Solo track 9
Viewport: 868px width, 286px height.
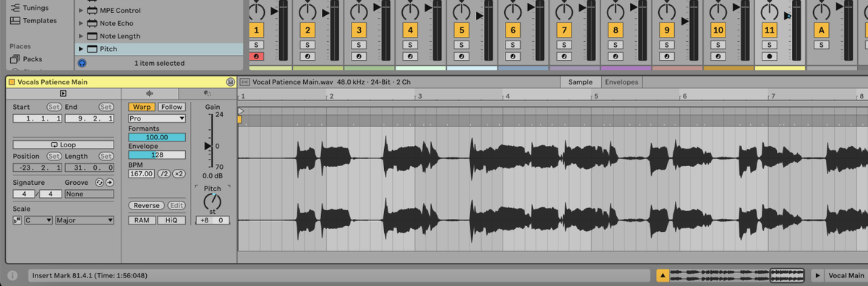667,45
